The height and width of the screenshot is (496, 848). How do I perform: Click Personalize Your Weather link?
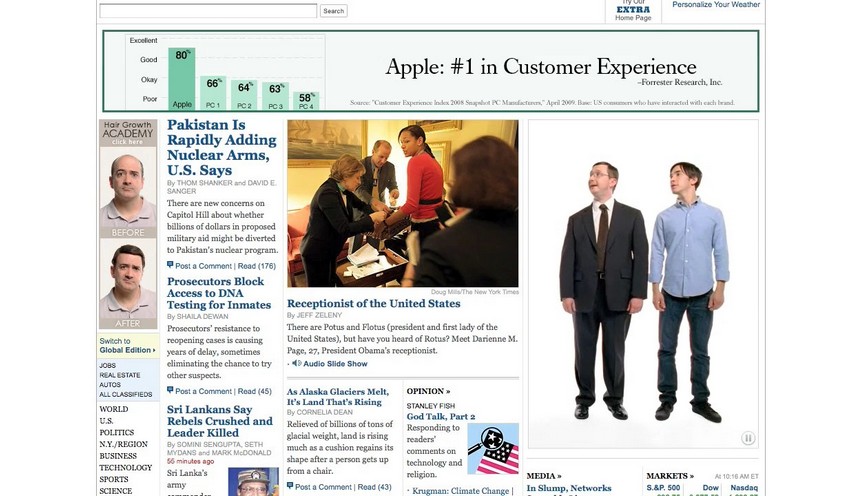pos(716,4)
